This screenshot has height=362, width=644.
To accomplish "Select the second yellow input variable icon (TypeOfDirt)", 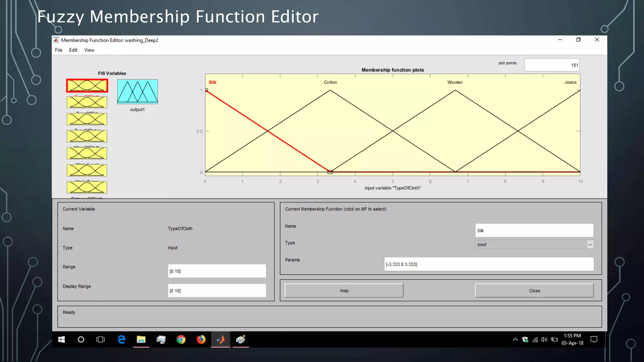I will pos(87,102).
